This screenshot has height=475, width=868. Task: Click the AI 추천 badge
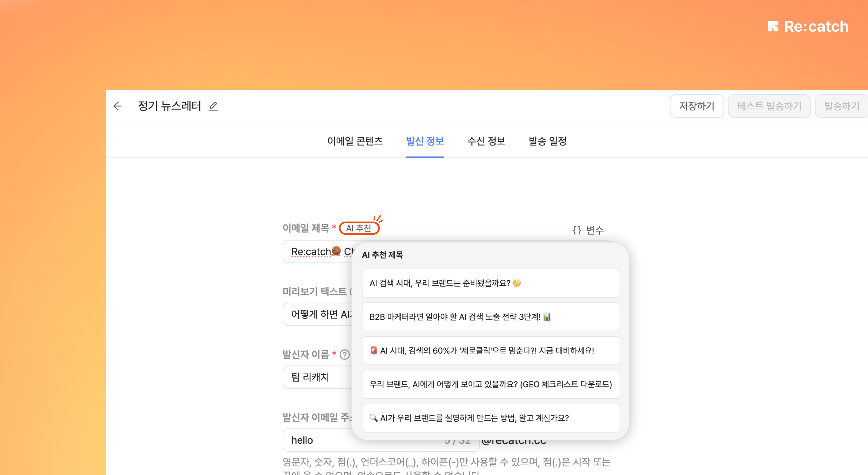tap(359, 228)
